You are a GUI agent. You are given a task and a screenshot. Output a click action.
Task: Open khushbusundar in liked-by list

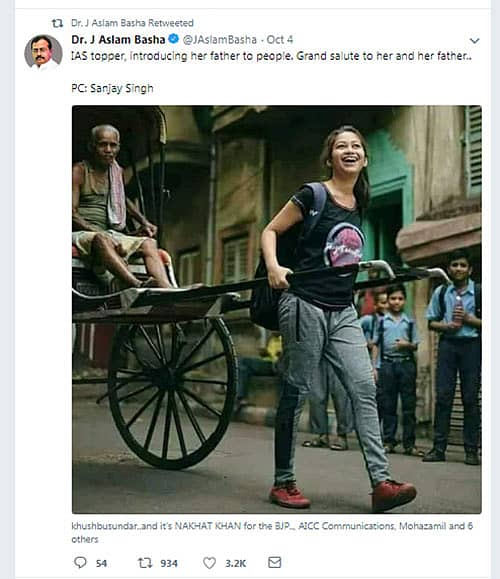104,526
